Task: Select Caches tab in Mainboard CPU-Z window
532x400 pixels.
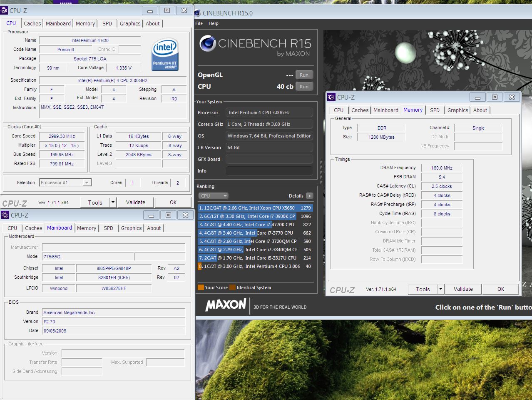Action: [x=34, y=228]
